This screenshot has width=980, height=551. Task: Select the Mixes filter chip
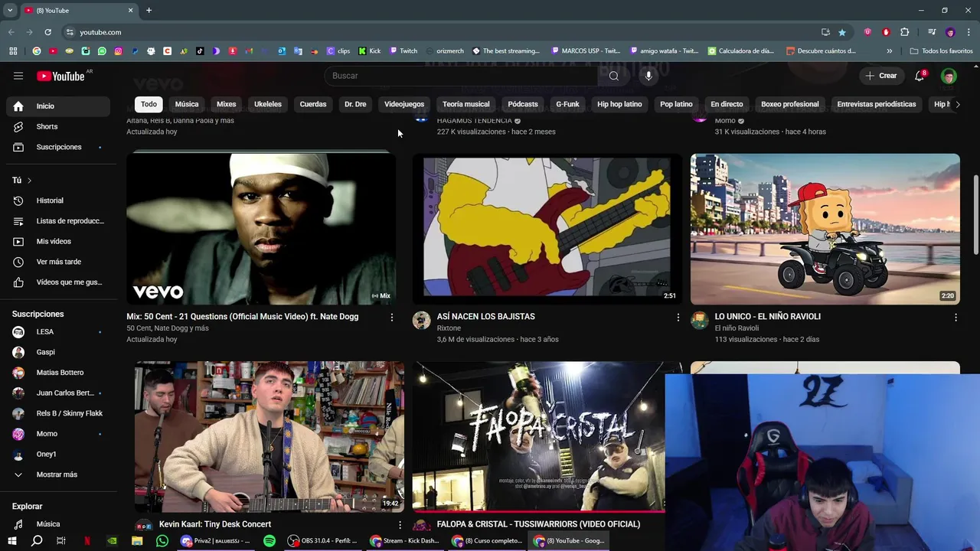point(227,104)
